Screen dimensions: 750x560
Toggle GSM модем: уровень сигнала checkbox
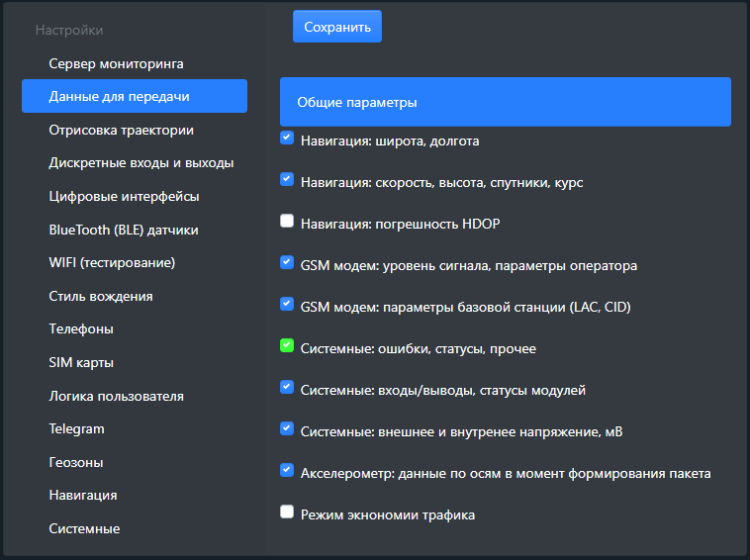287,263
